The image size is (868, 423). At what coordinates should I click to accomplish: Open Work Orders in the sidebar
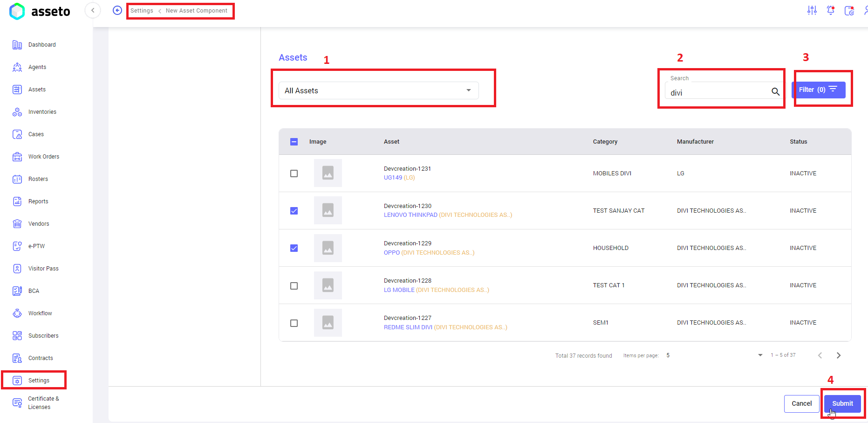43,157
